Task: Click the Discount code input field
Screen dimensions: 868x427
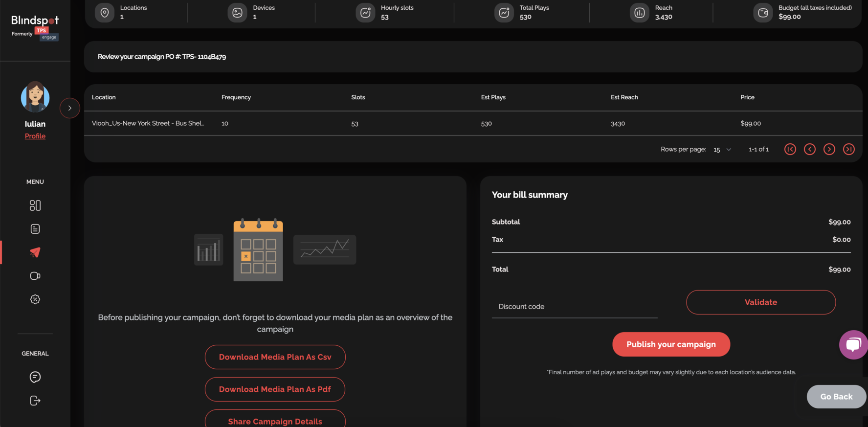Action: (x=575, y=307)
